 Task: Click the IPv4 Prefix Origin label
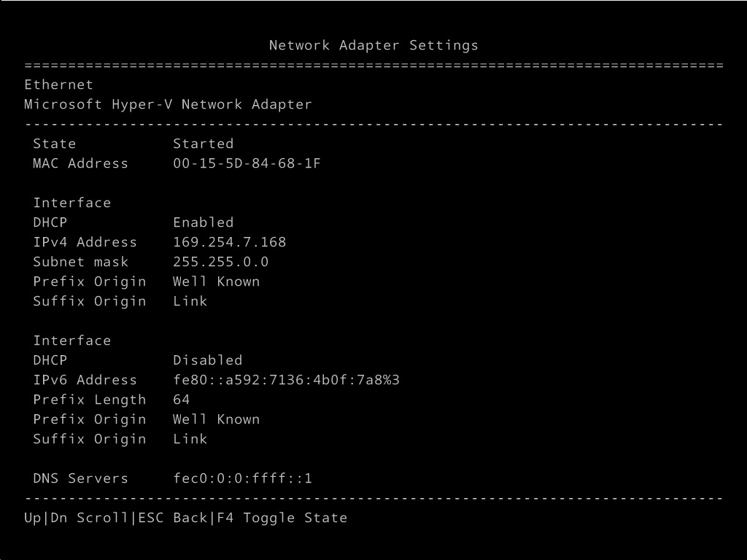[x=90, y=282]
